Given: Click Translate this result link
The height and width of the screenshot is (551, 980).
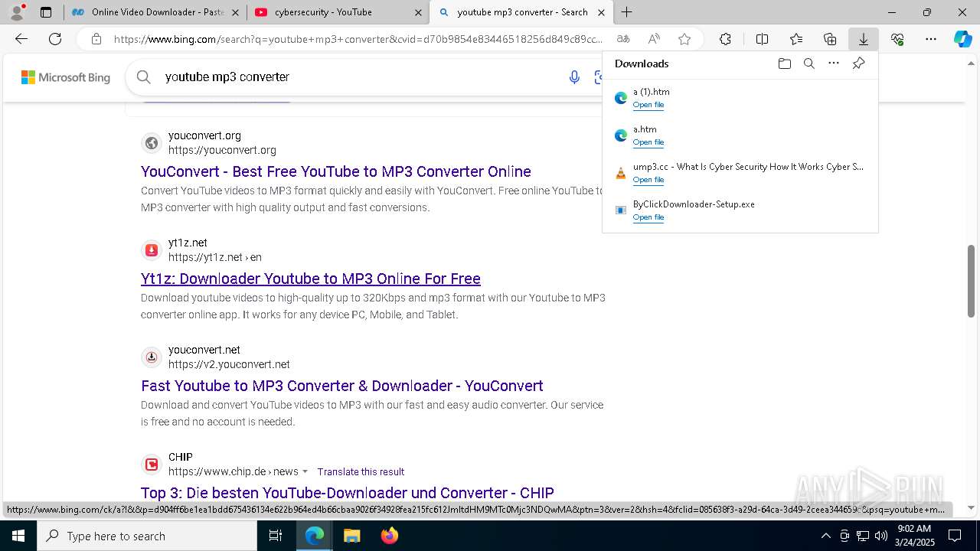Looking at the screenshot, I should coord(361,471).
